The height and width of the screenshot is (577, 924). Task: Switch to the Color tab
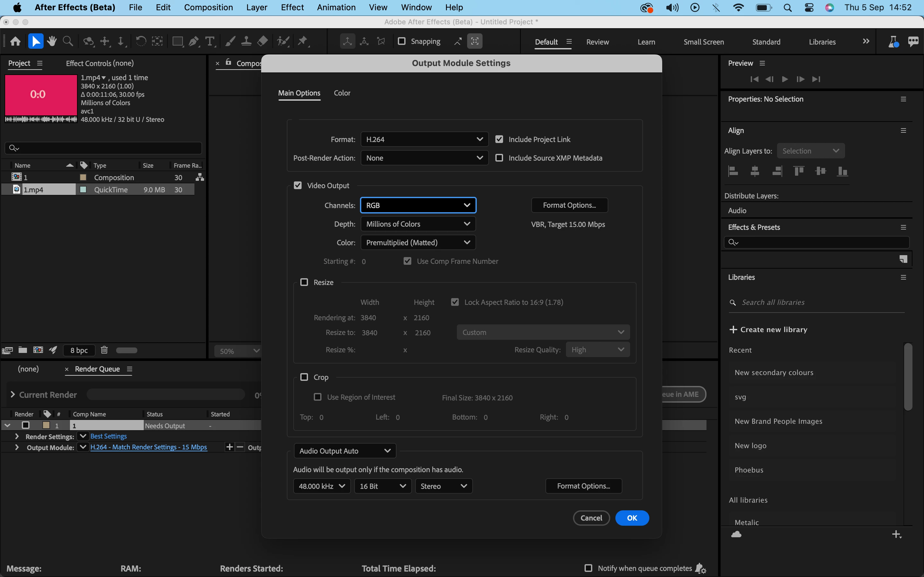click(342, 93)
